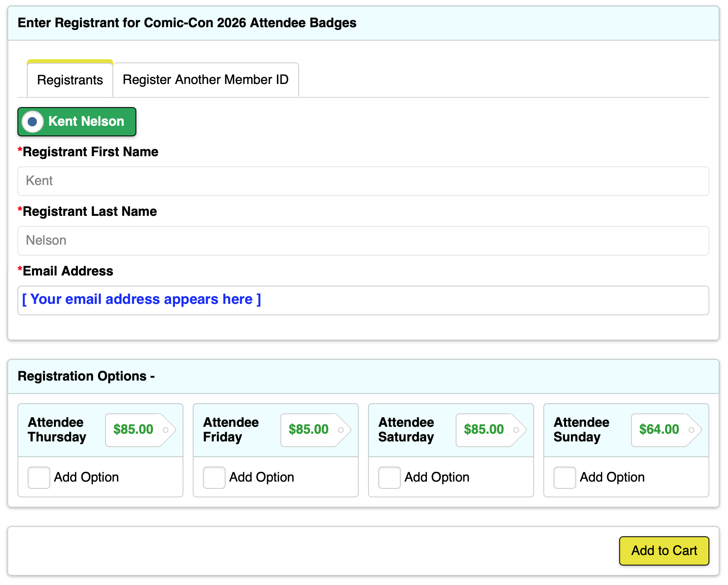Toggle Add Option for Attendee Sunday
Screen dimensions: 728x585
(565, 477)
